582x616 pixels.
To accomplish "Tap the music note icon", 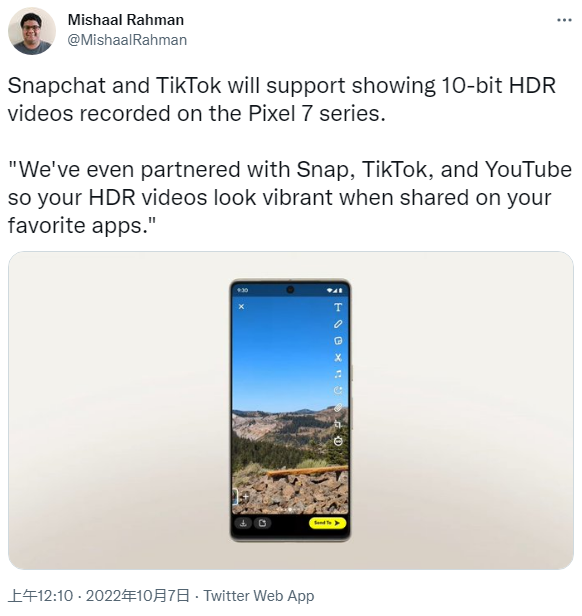I will tap(338, 374).
